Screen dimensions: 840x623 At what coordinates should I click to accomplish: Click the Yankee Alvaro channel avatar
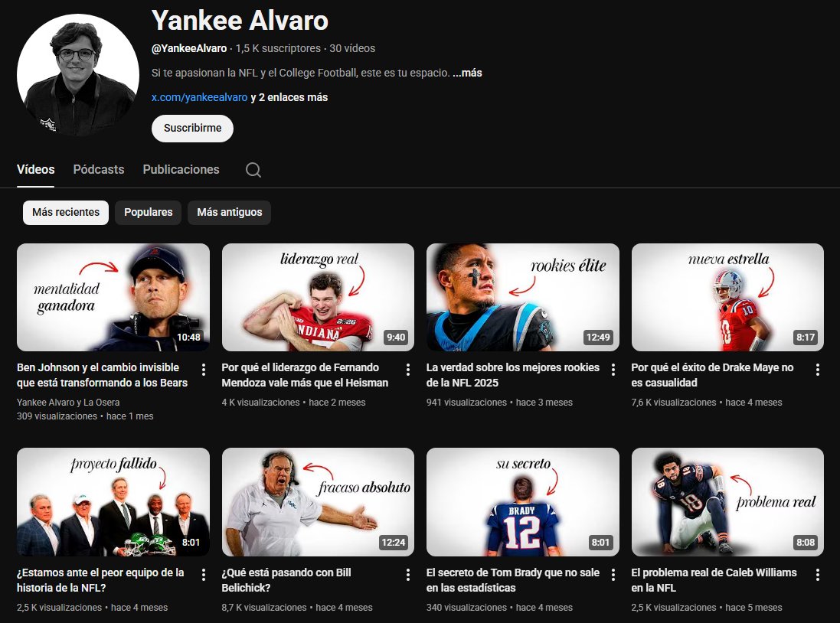77,74
